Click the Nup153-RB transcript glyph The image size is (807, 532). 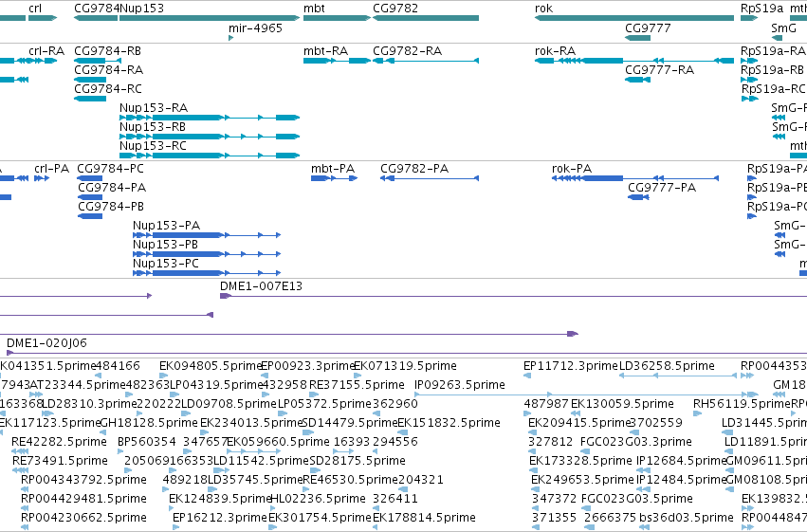(210, 137)
